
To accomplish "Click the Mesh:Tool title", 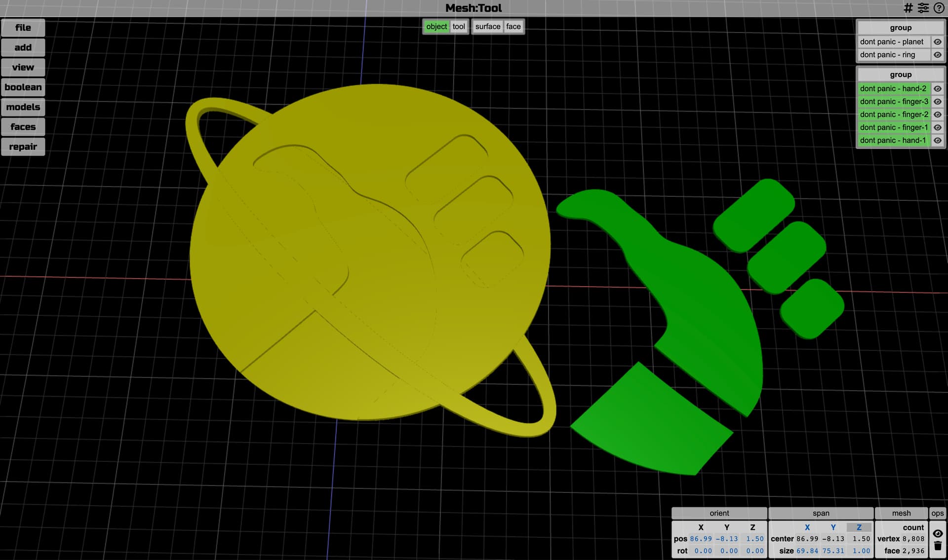I will click(474, 8).
